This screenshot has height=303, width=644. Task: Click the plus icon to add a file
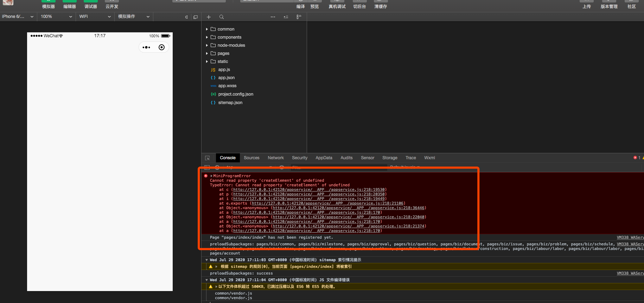pos(209,17)
